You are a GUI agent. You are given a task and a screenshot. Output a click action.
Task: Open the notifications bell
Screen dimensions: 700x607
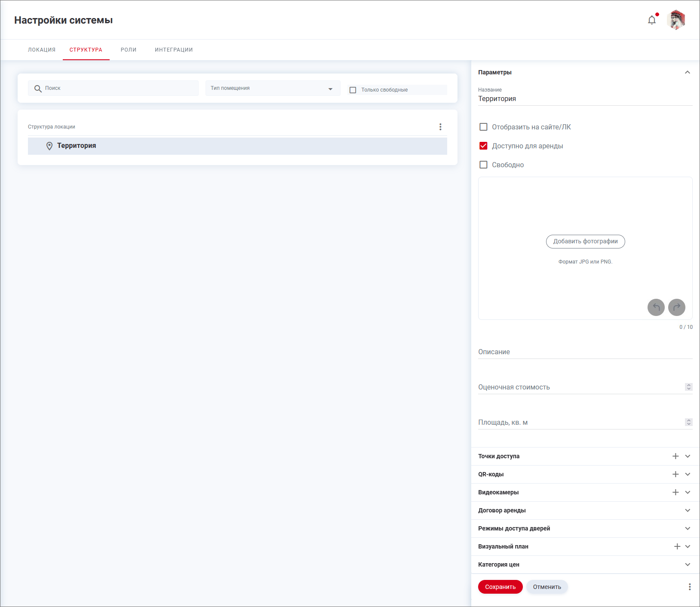pos(652,20)
